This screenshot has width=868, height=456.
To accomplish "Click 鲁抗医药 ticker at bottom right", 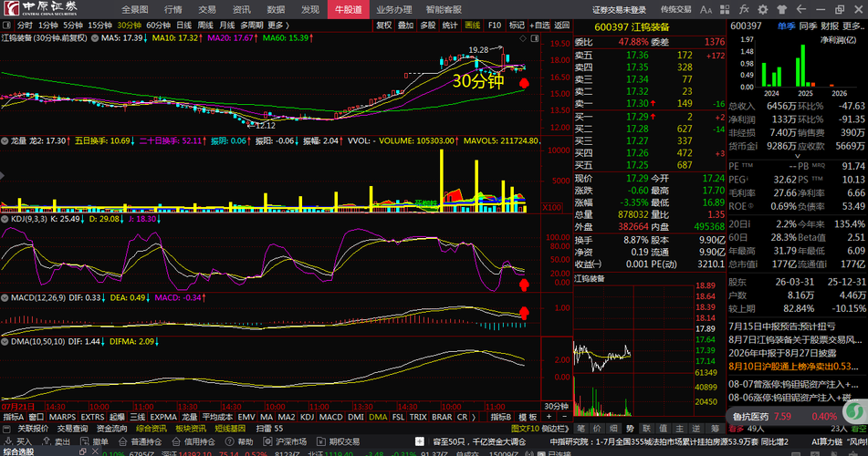I will [x=750, y=416].
